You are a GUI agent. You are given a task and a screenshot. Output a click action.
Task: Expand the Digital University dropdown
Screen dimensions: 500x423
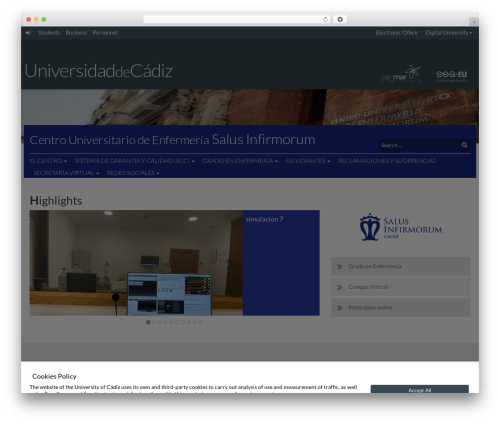coord(448,33)
